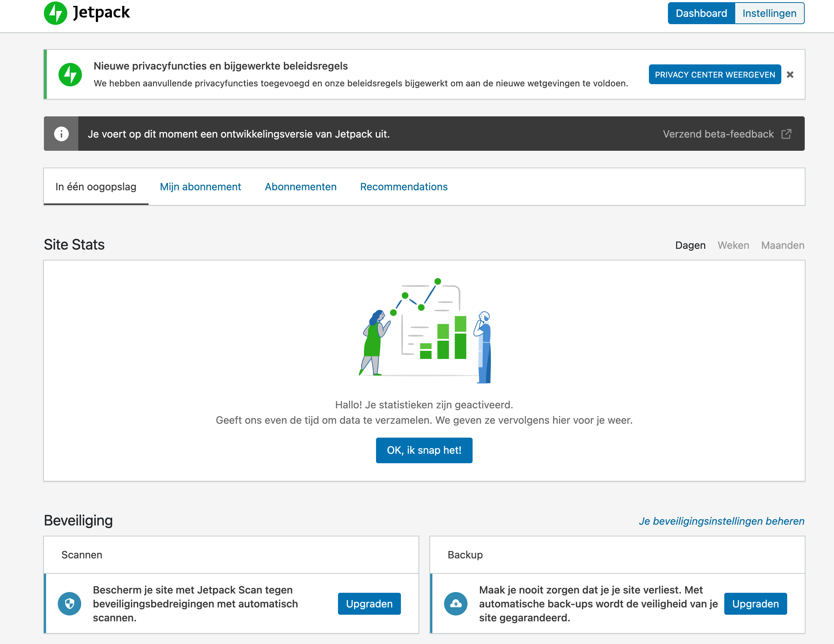This screenshot has height=644, width=834.
Task: Click the info icon on the dark banner
Action: [61, 134]
